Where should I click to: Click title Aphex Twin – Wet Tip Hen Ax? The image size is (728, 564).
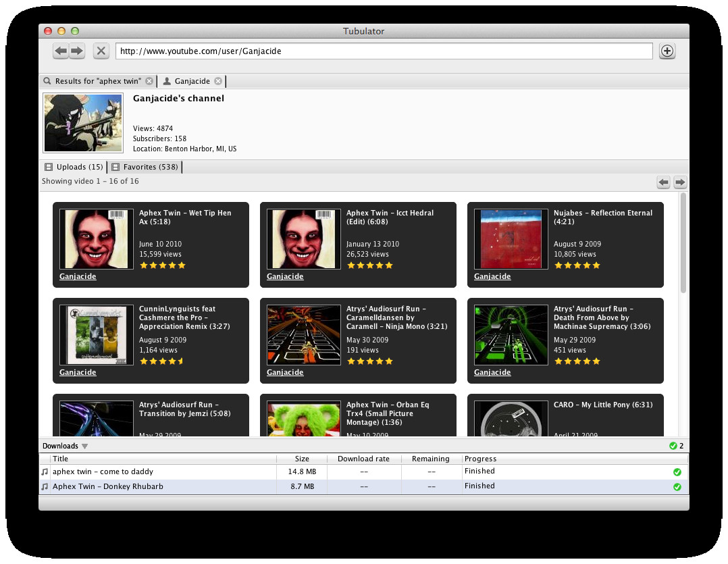[x=185, y=217]
